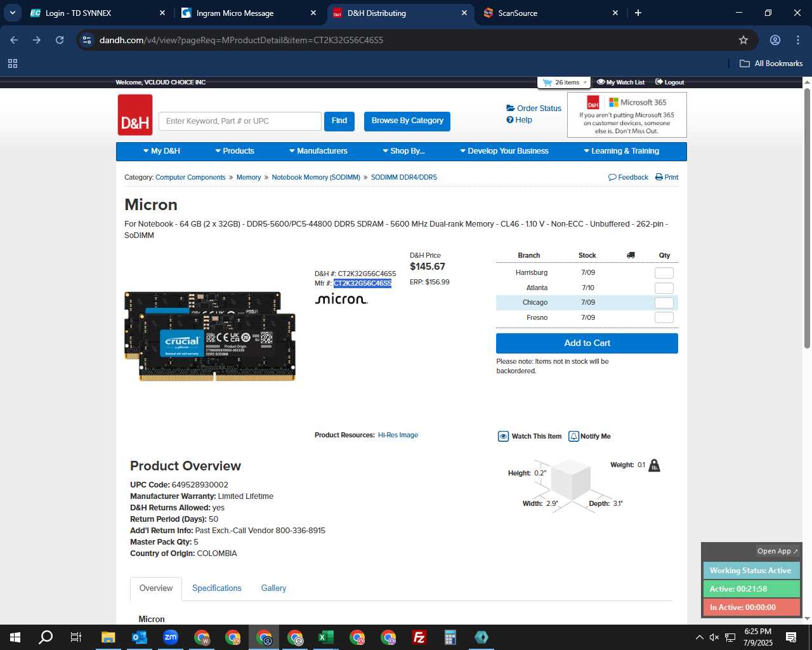This screenshot has height=650, width=812.
Task: Click the Browse By Category button
Action: click(407, 121)
